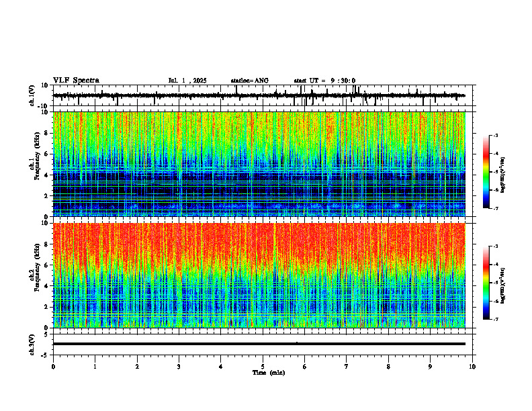Click the 'VLF Spectra' title text

click(x=76, y=81)
